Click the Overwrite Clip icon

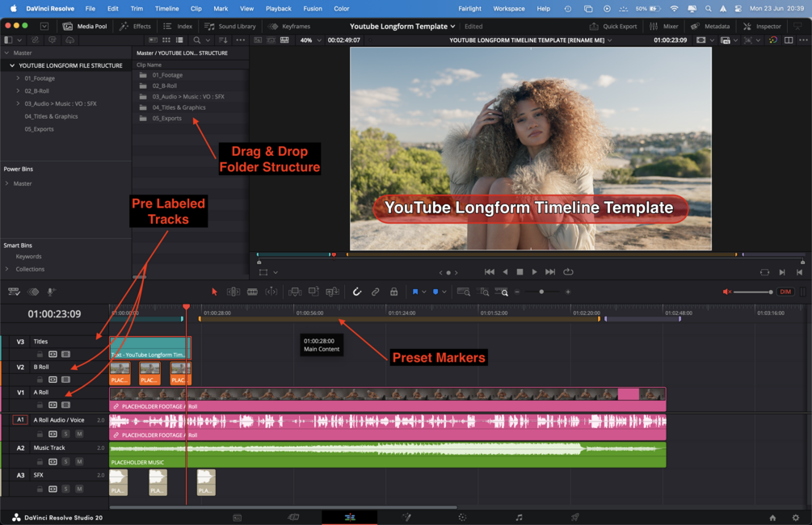313,292
